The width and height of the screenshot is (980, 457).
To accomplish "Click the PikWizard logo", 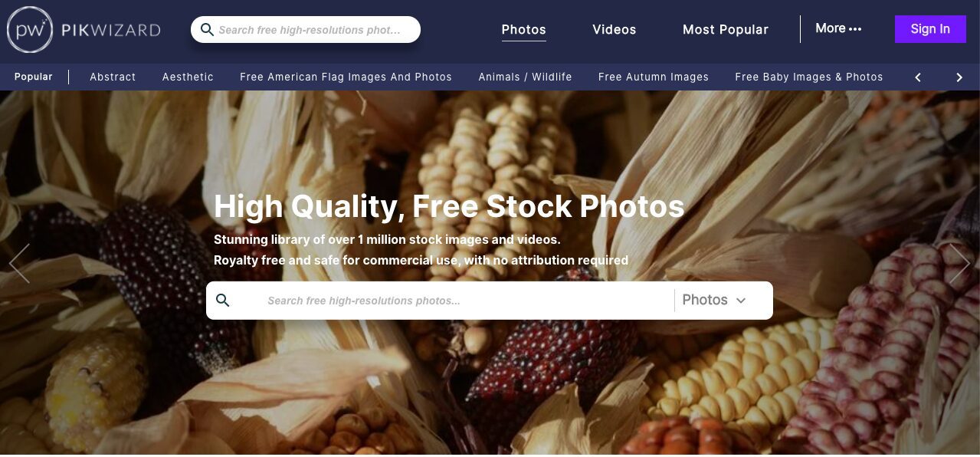I will tap(84, 30).
